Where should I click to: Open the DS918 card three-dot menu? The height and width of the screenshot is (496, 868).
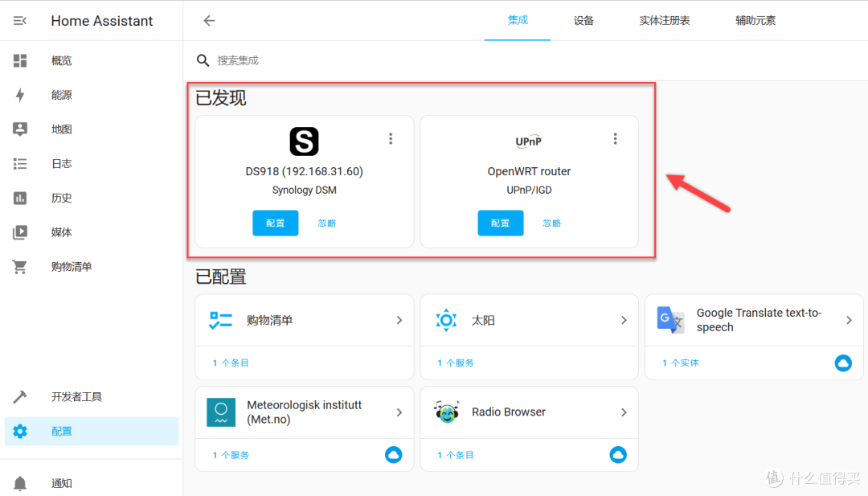391,138
